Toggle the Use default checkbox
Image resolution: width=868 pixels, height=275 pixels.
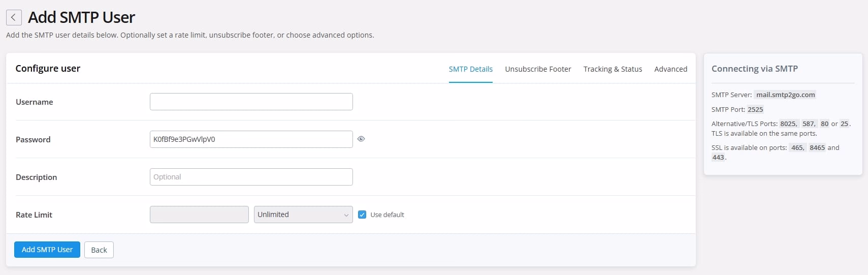[362, 215]
